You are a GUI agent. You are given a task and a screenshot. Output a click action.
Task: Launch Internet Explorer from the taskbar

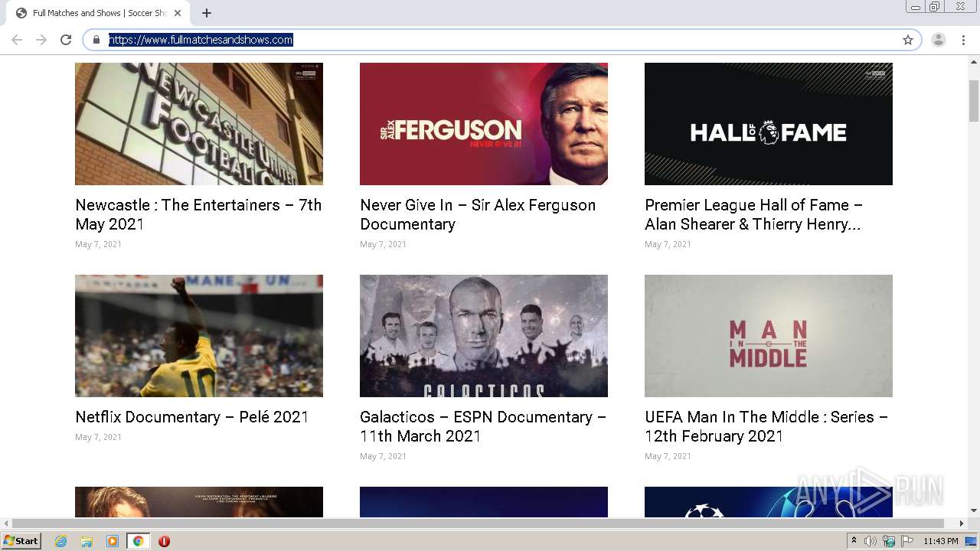[x=61, y=541]
